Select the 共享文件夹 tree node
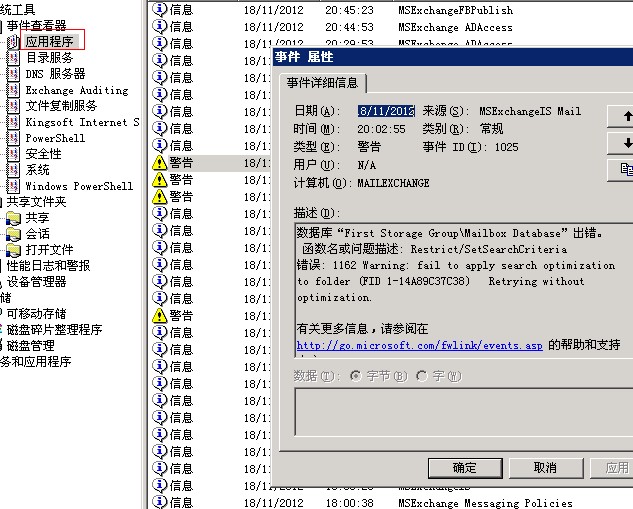This screenshot has width=633, height=509. coord(36,202)
